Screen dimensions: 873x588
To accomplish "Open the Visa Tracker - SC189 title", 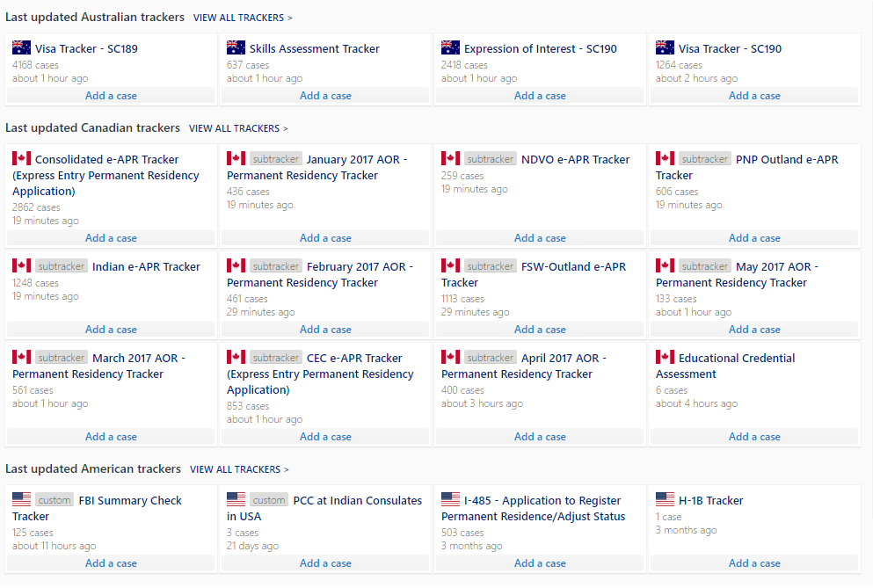I will click(x=86, y=49).
